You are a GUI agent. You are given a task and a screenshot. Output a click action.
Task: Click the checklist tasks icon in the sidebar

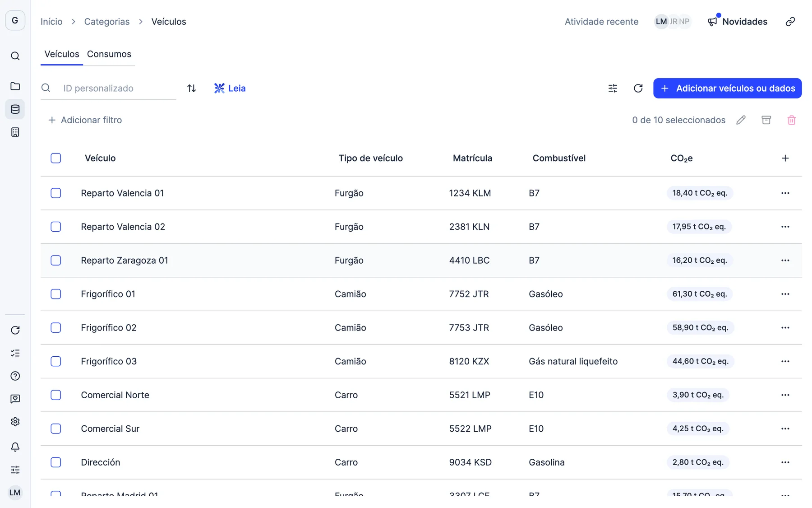pyautogui.click(x=15, y=353)
